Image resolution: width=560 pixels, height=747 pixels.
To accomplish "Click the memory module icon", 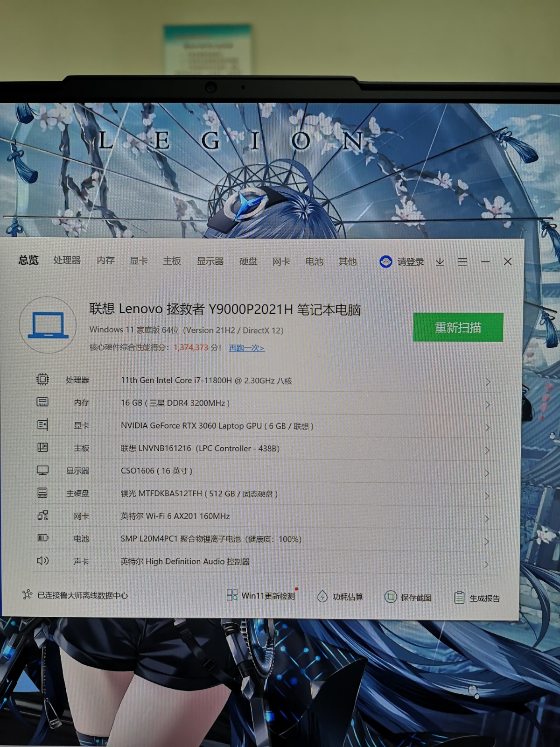I will click(42, 402).
